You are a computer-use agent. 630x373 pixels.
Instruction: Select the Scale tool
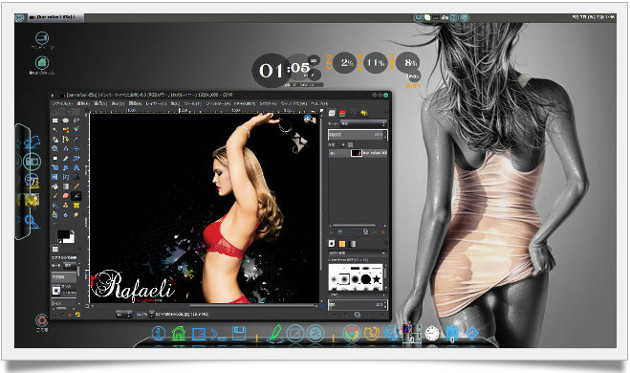(55, 168)
